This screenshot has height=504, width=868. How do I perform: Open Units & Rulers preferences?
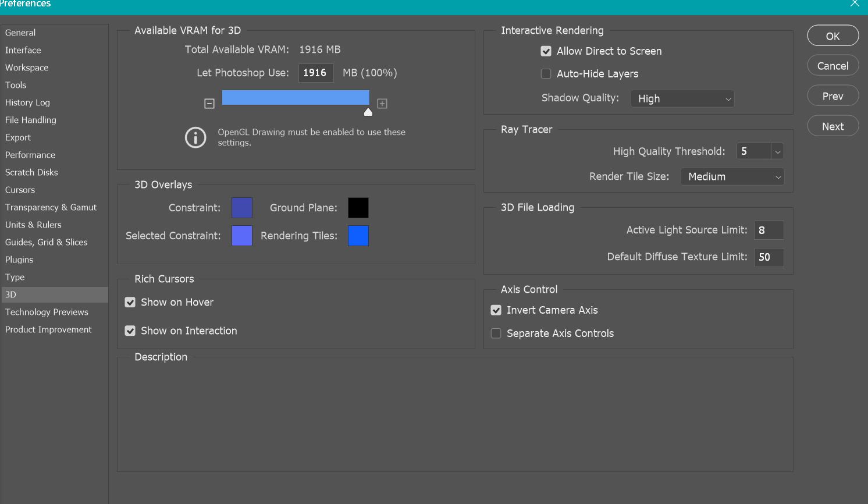point(54,225)
